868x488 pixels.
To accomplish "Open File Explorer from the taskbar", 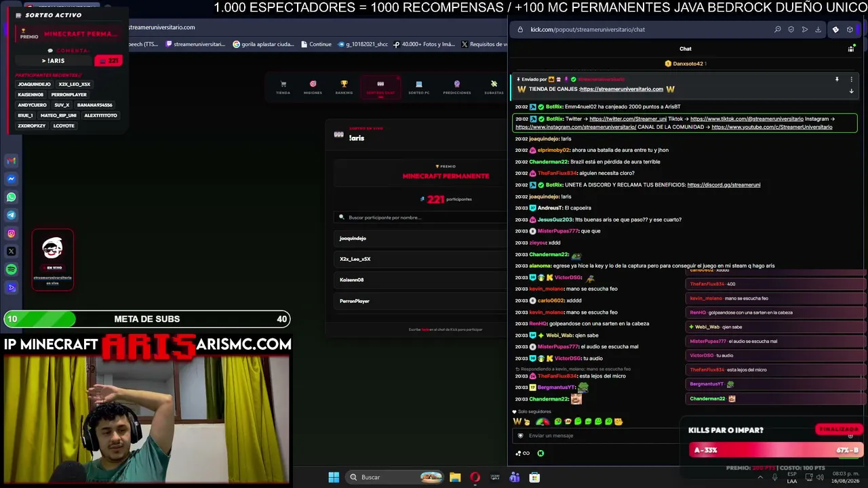I will (455, 477).
